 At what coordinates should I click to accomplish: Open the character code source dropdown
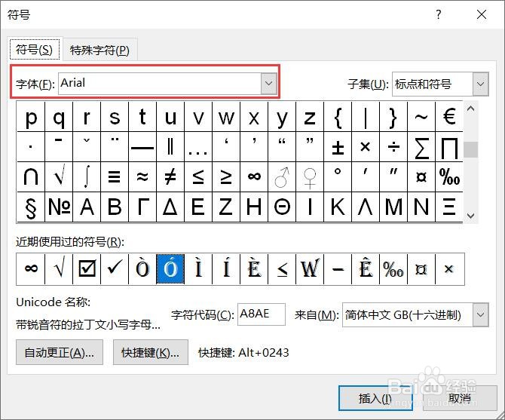pos(481,314)
